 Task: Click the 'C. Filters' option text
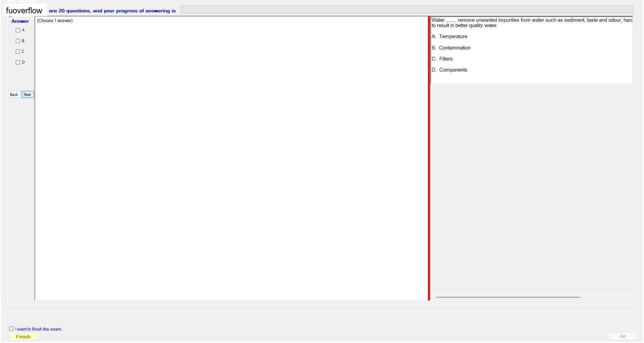point(442,59)
